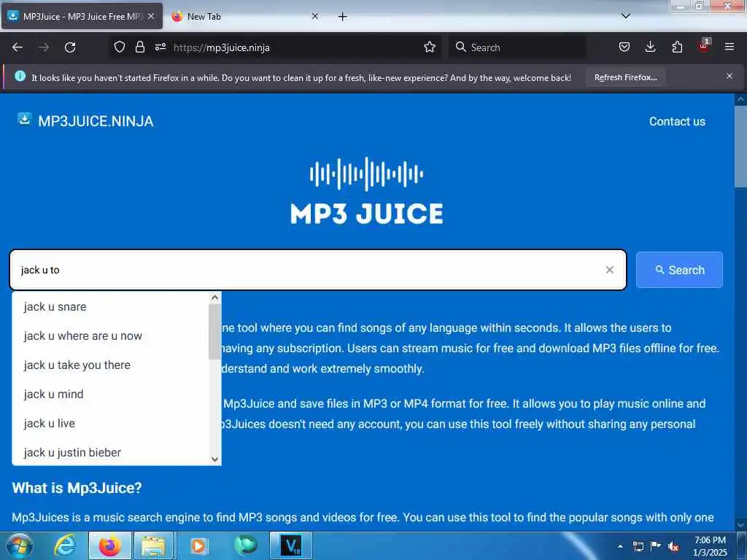The width and height of the screenshot is (747, 560).
Task: Click suggestions list scroll down arrow
Action: click(215, 459)
